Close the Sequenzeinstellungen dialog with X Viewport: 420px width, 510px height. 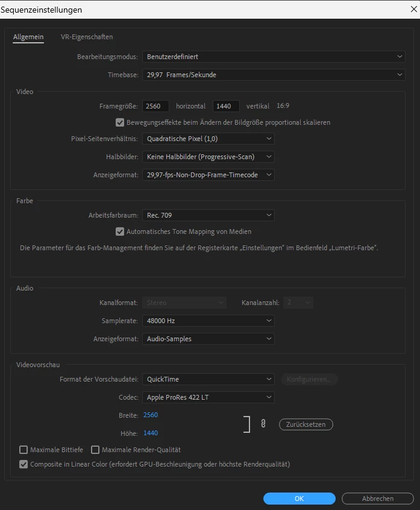[413, 9]
